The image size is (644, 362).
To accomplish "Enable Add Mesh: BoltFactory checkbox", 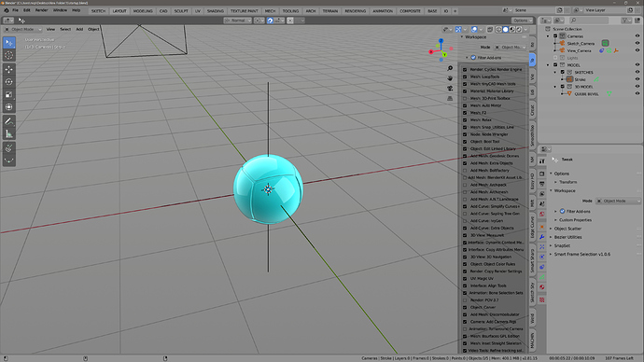I will [465, 171].
